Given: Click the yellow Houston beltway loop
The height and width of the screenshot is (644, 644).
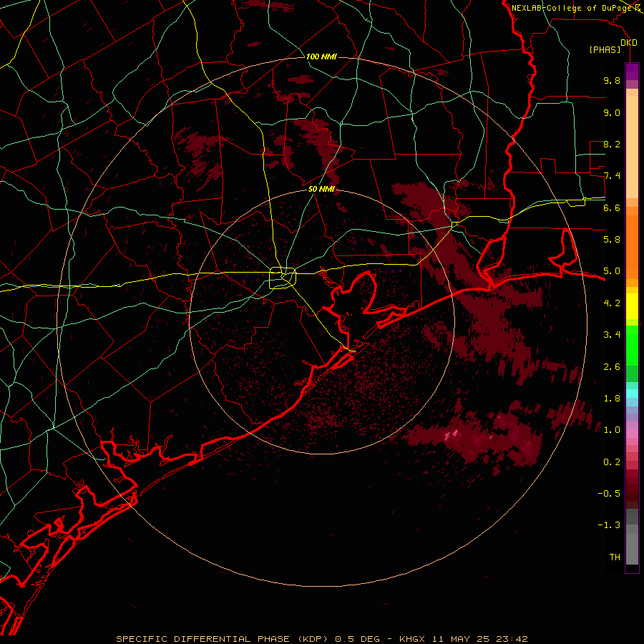Looking at the screenshot, I should [x=283, y=278].
